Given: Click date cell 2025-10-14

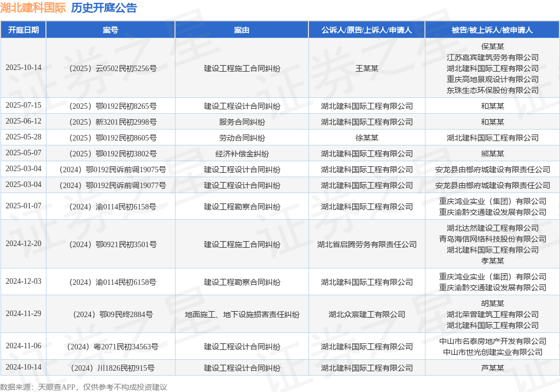Looking at the screenshot, I should tap(23, 67).
